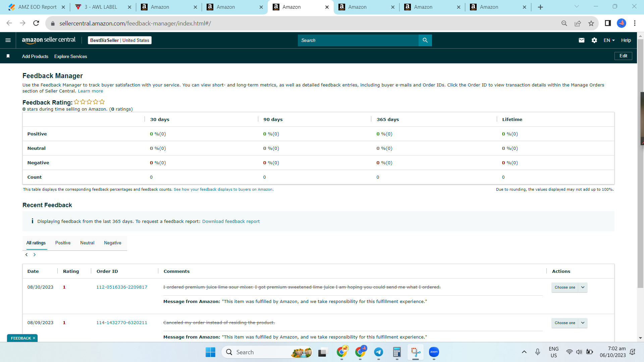Close the FEEDBACK floating widget
Viewport: 644px width, 362px height.
click(34, 338)
